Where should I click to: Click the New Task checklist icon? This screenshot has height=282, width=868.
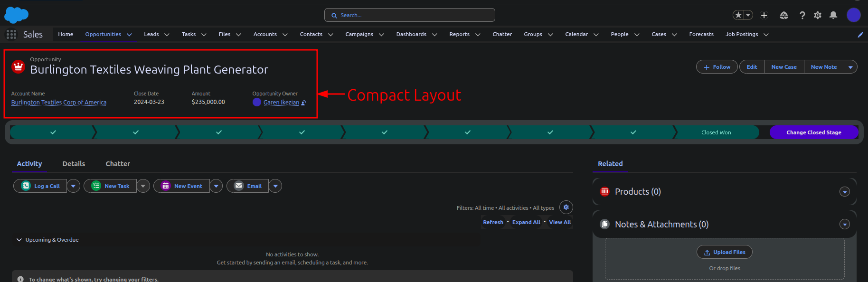point(96,186)
